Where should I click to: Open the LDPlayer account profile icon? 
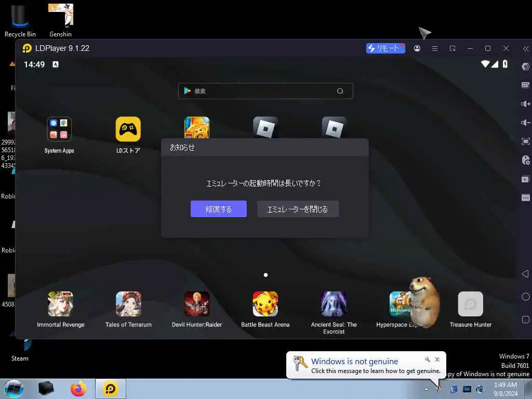(417, 48)
